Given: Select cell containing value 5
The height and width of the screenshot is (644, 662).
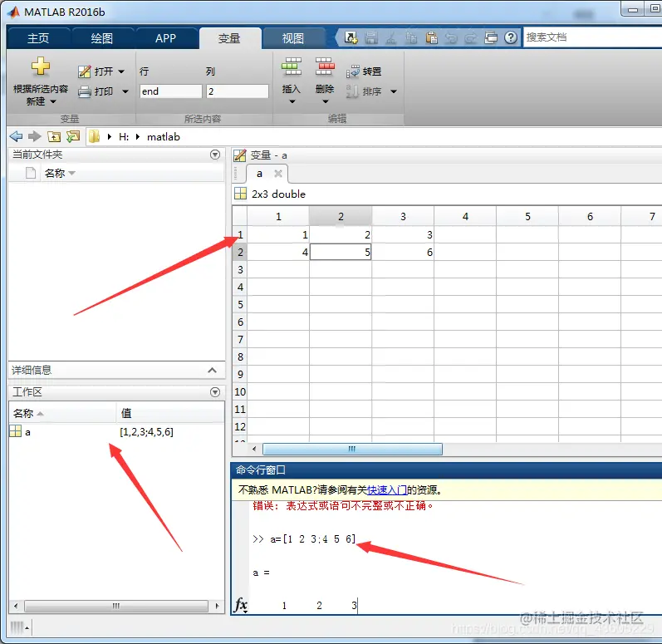Looking at the screenshot, I should (x=341, y=252).
